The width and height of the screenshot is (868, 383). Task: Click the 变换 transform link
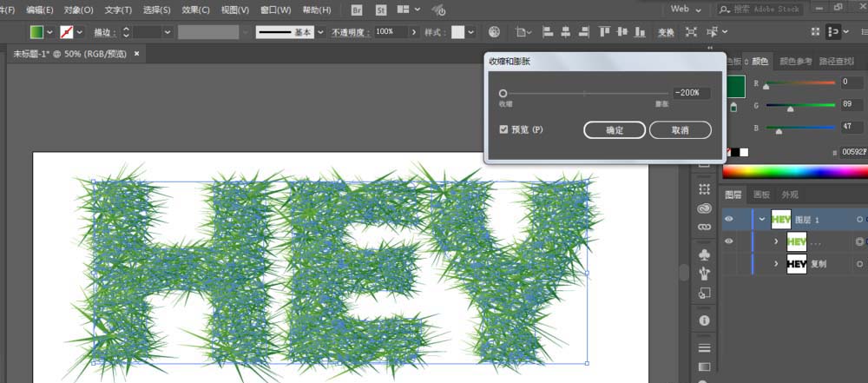tap(666, 33)
